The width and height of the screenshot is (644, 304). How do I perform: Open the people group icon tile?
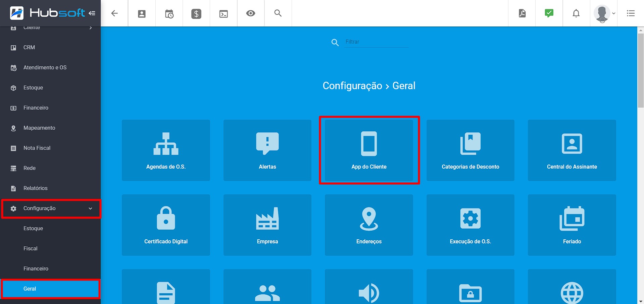coord(267,287)
